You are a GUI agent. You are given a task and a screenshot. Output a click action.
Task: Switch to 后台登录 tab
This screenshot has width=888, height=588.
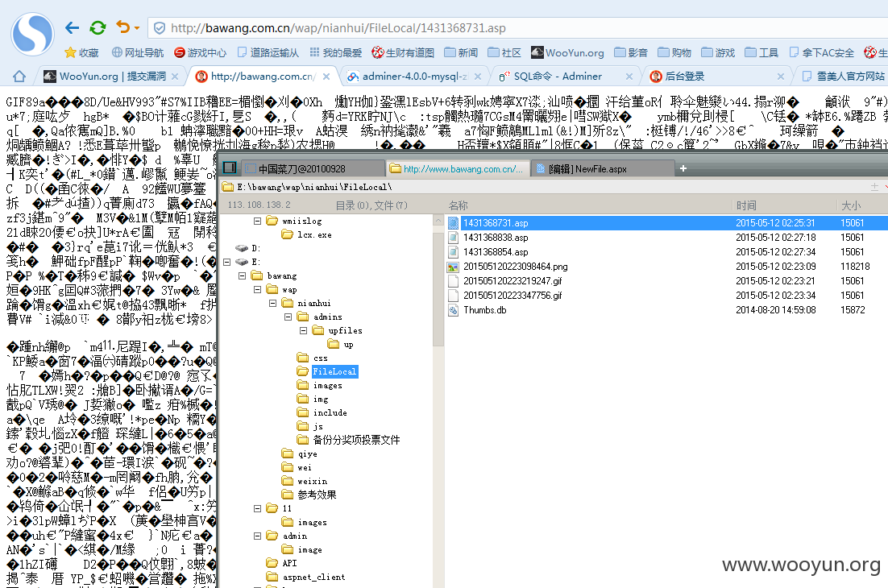click(684, 76)
